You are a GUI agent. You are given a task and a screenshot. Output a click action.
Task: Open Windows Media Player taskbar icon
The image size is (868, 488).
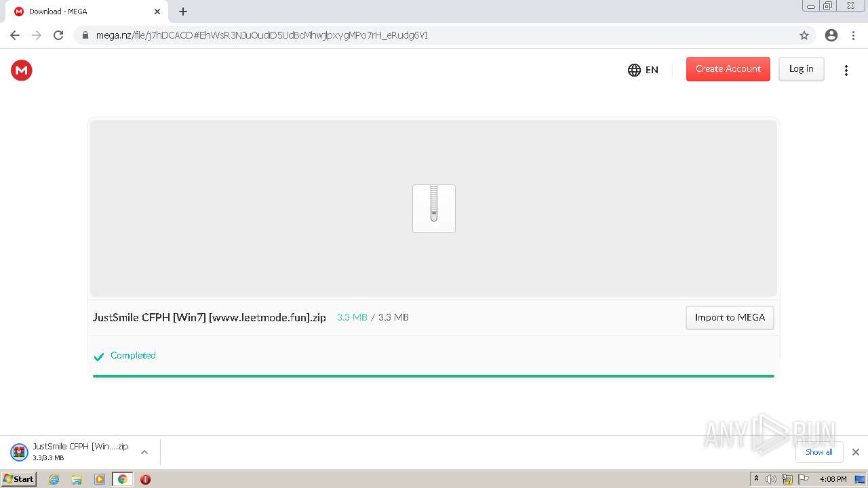click(100, 479)
